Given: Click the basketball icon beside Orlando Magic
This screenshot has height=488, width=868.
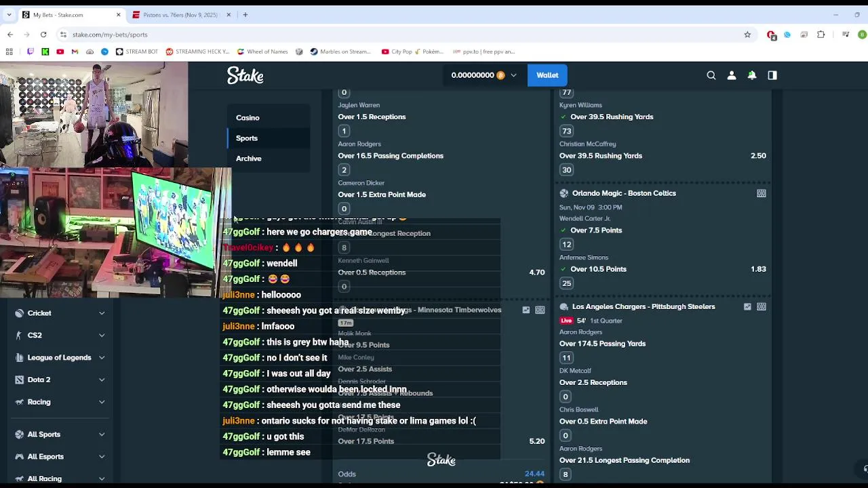Looking at the screenshot, I should [x=564, y=193].
